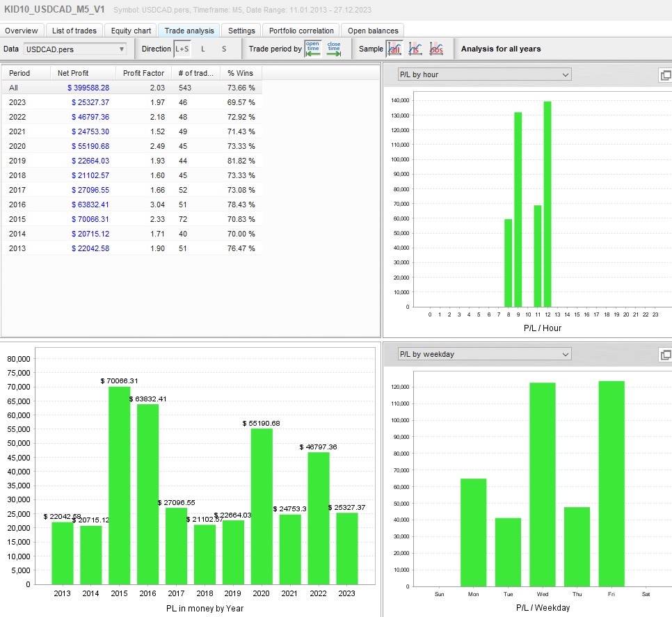Viewport: 672px width, 617px height.
Task: Sort table by Profit Factor column
Action: [x=143, y=73]
